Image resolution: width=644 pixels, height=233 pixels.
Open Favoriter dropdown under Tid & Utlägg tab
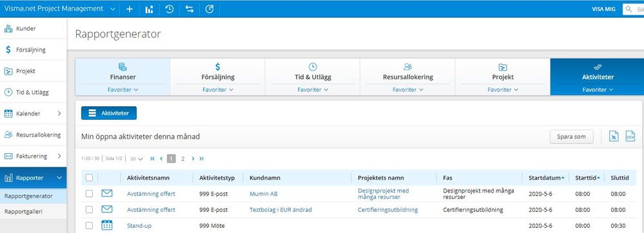click(x=313, y=90)
